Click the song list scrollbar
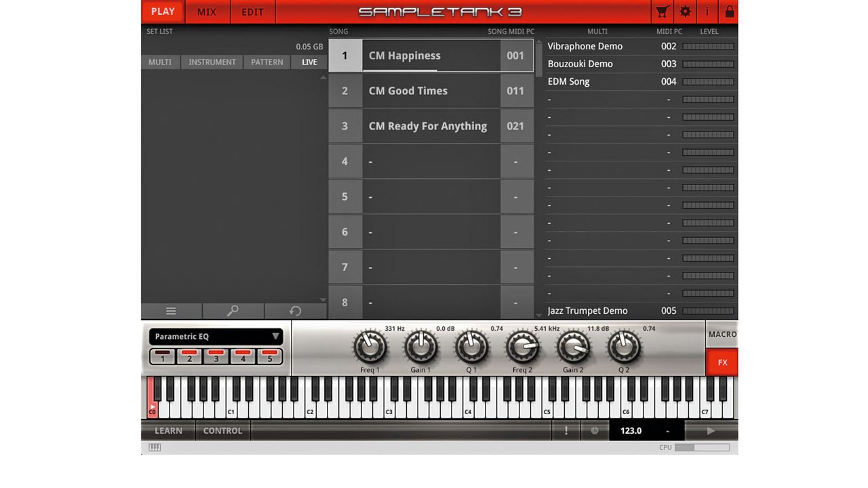The height and width of the screenshot is (488, 868). (x=539, y=60)
